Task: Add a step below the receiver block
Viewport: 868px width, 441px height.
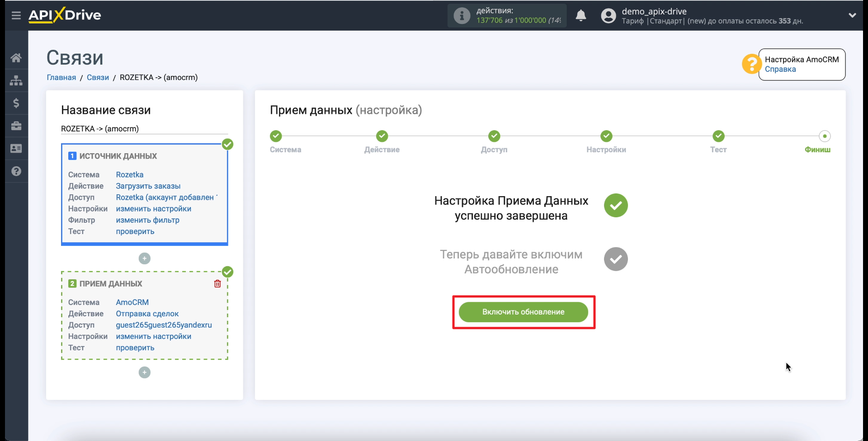Action: [145, 372]
